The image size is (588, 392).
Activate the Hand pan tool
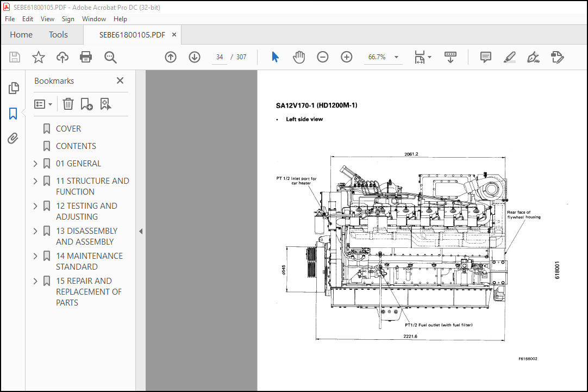pyautogui.click(x=299, y=57)
